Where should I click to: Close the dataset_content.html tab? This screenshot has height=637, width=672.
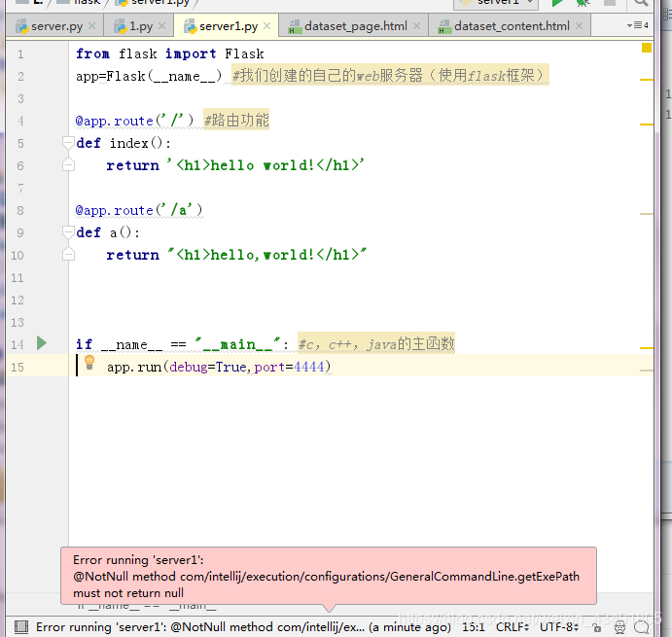coord(579,26)
